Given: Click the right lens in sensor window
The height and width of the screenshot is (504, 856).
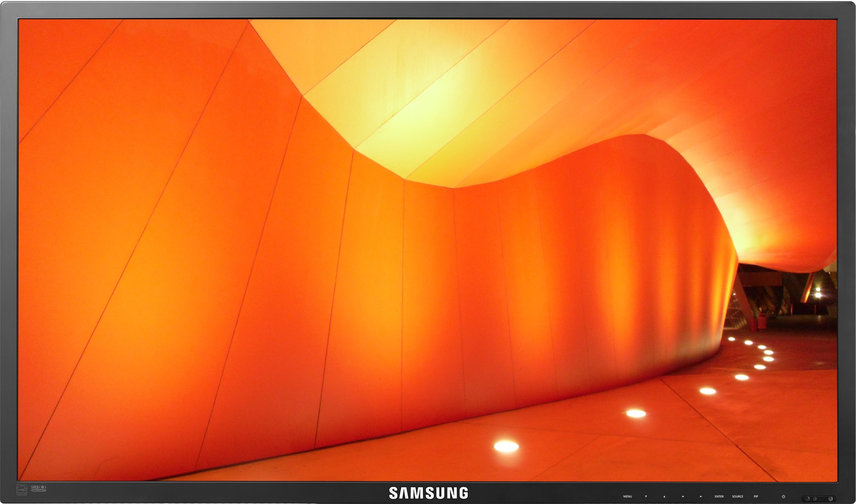Looking at the screenshot, I should click(830, 499).
